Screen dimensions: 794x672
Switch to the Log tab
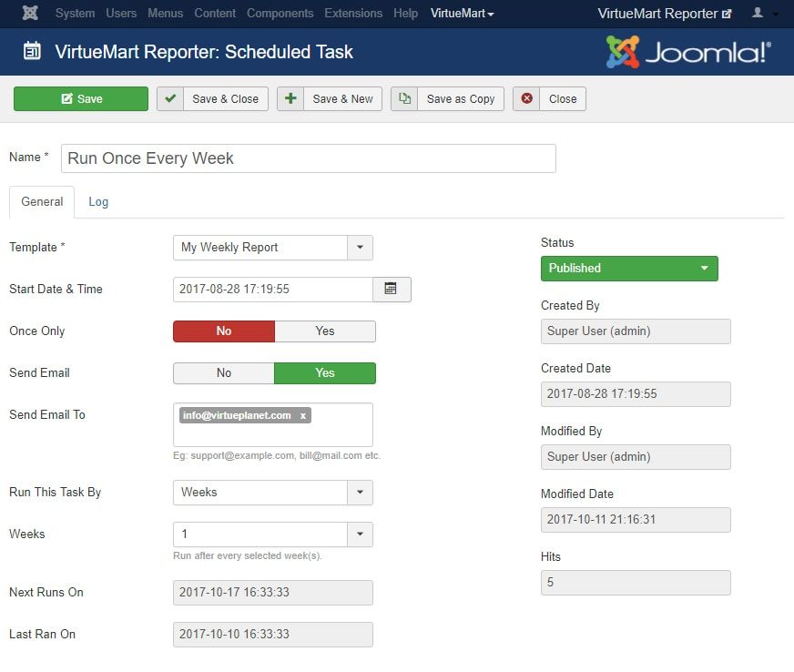click(98, 202)
